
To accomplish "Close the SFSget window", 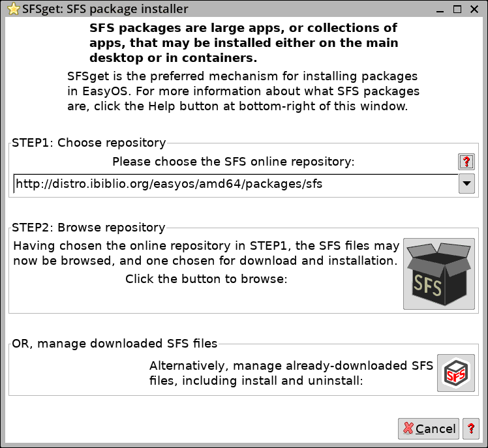I will click(x=474, y=9).
